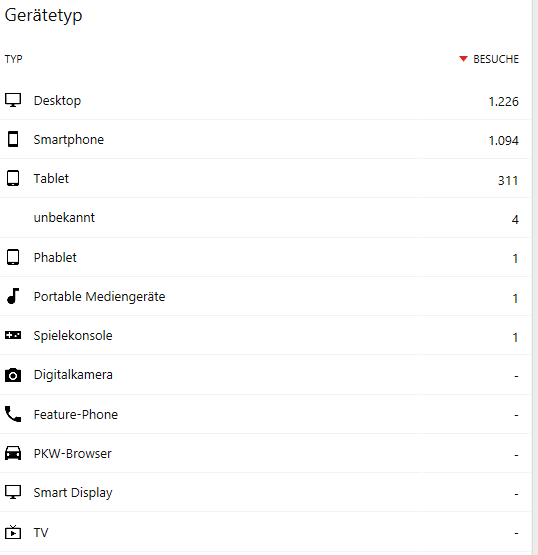Sort table by BESUCHE column header
Image resolution: width=538 pixels, height=555 pixels.
pyautogui.click(x=496, y=59)
